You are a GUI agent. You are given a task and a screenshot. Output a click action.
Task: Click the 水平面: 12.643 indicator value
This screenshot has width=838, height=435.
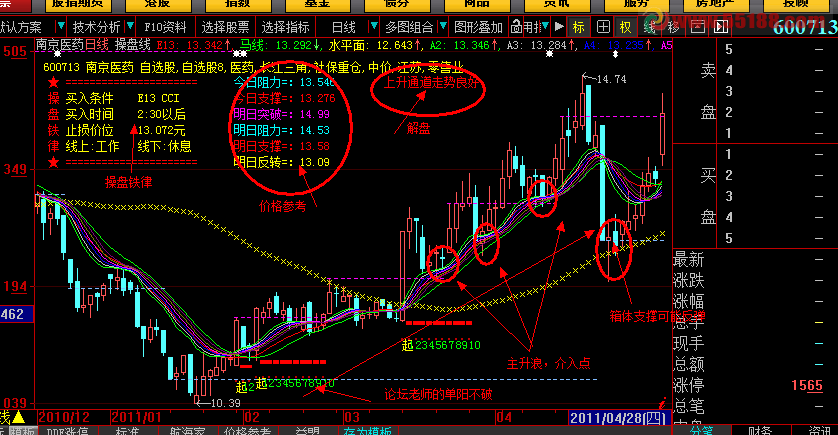click(374, 45)
